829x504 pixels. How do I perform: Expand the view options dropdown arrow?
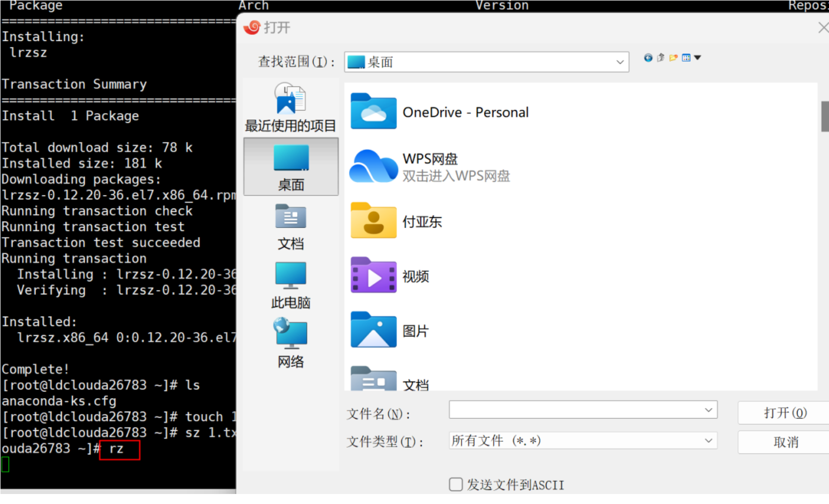(x=698, y=58)
